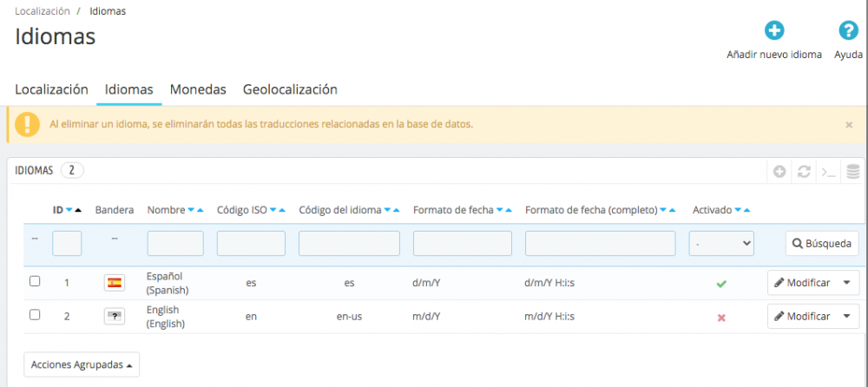Viewport: 868px width, 387px height.
Task: Select the English row checkbox
Action: click(x=35, y=315)
